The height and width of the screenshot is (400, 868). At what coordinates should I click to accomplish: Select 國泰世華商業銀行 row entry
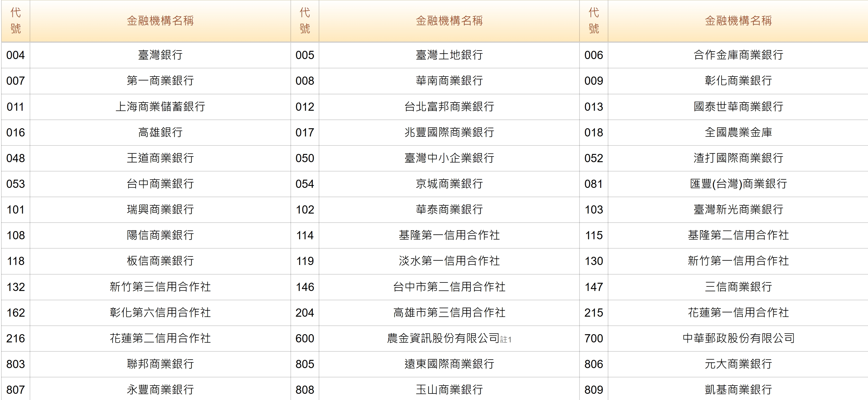tap(738, 107)
